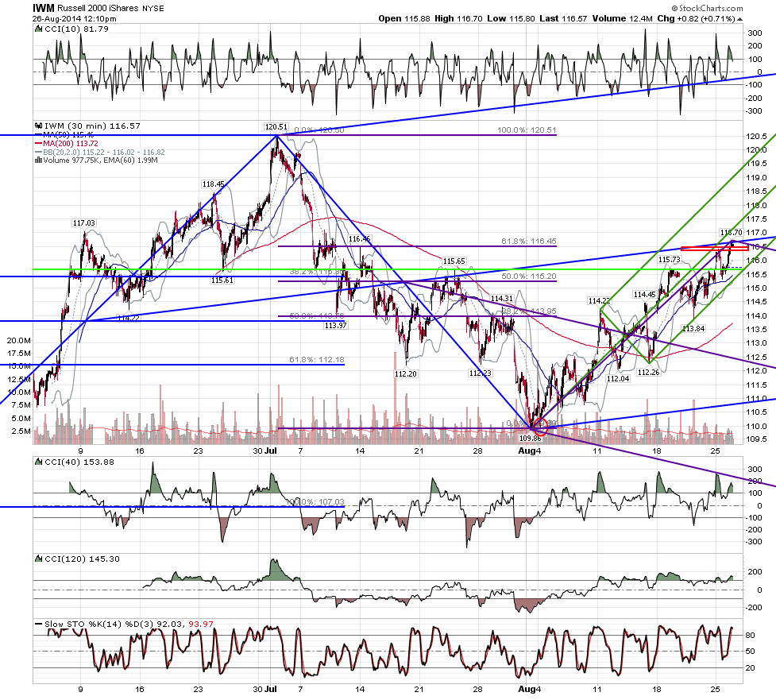Screen dimensions: 776x700
Task: Click the "61.8%: 116.45" Fibonacci label
Action: coord(529,241)
